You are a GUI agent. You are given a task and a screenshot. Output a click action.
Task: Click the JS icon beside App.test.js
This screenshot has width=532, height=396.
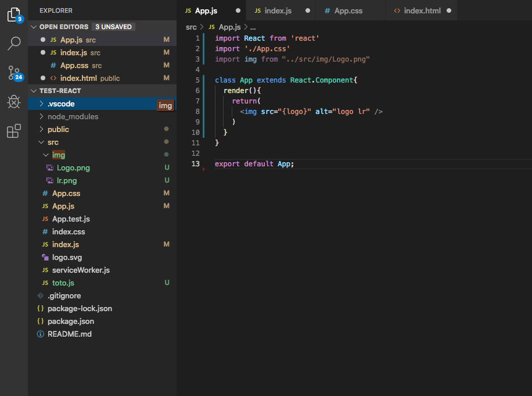click(x=45, y=219)
